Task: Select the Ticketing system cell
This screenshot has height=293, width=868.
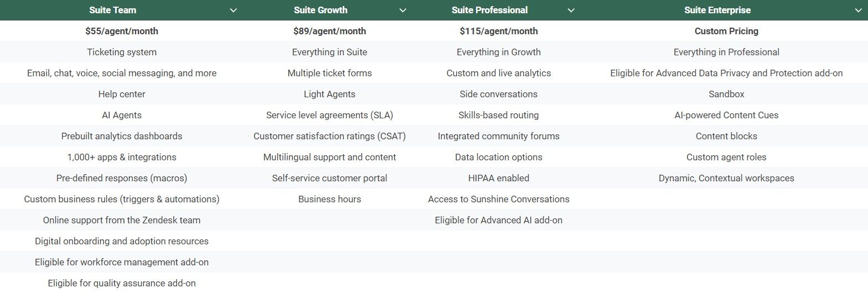Action: (x=122, y=52)
